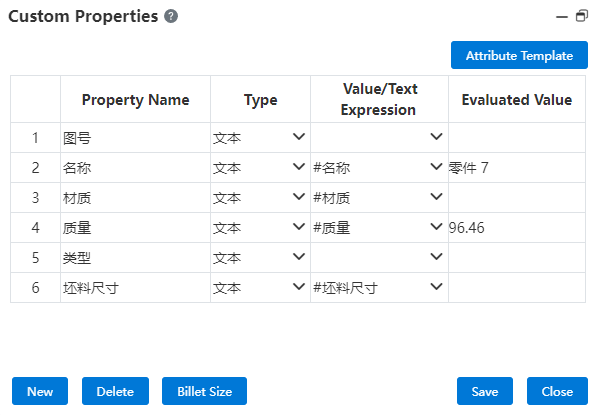Viewport: 597px width, 415px height.
Task: Save the custom properties
Action: [485, 391]
